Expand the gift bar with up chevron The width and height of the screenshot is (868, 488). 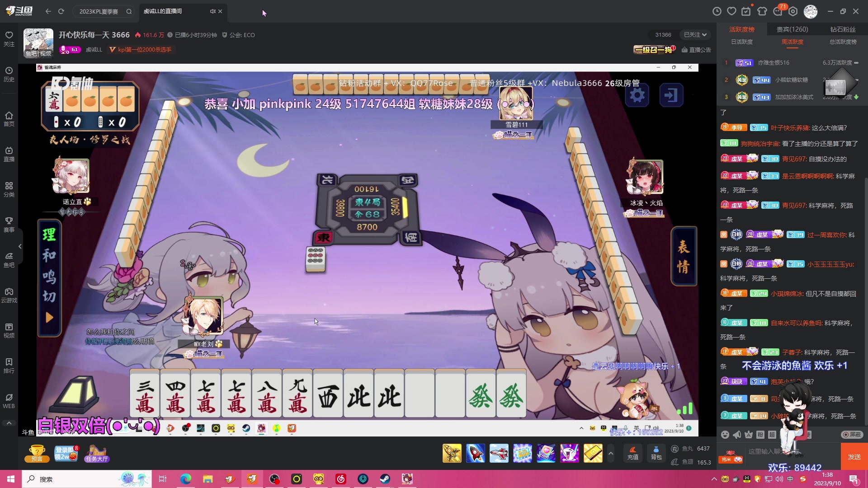[x=611, y=453]
